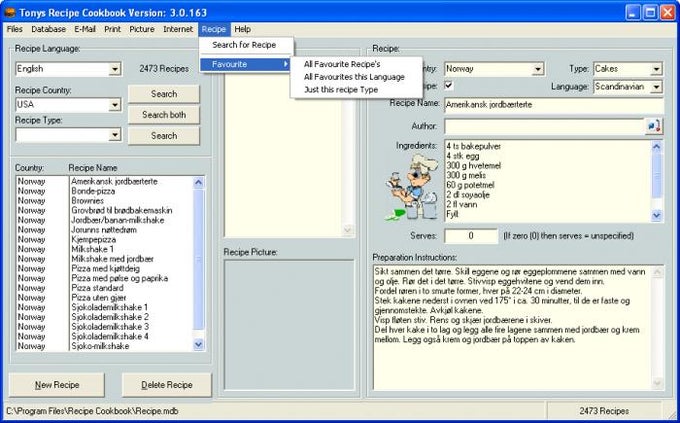
Task: Click the empty Recipe Picture box
Action: pos(289,325)
